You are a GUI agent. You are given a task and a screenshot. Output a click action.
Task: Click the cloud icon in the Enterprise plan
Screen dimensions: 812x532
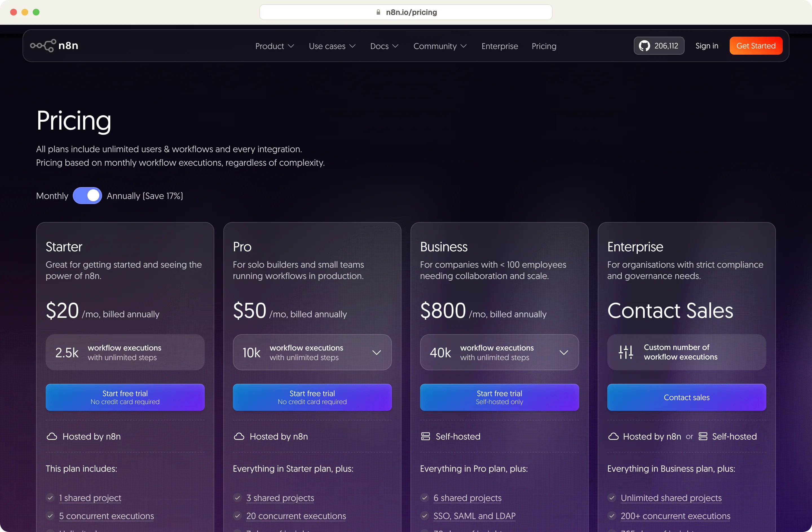click(613, 436)
